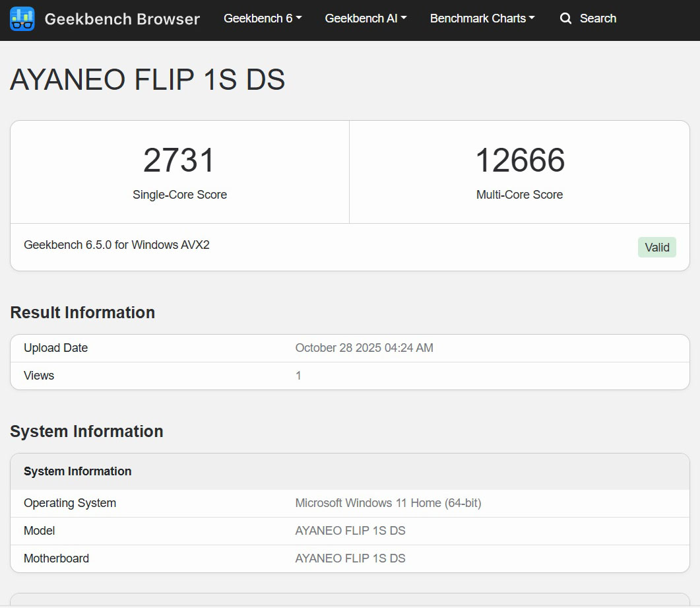
Task: Open the Geekbench Browser home link
Action: 121,19
